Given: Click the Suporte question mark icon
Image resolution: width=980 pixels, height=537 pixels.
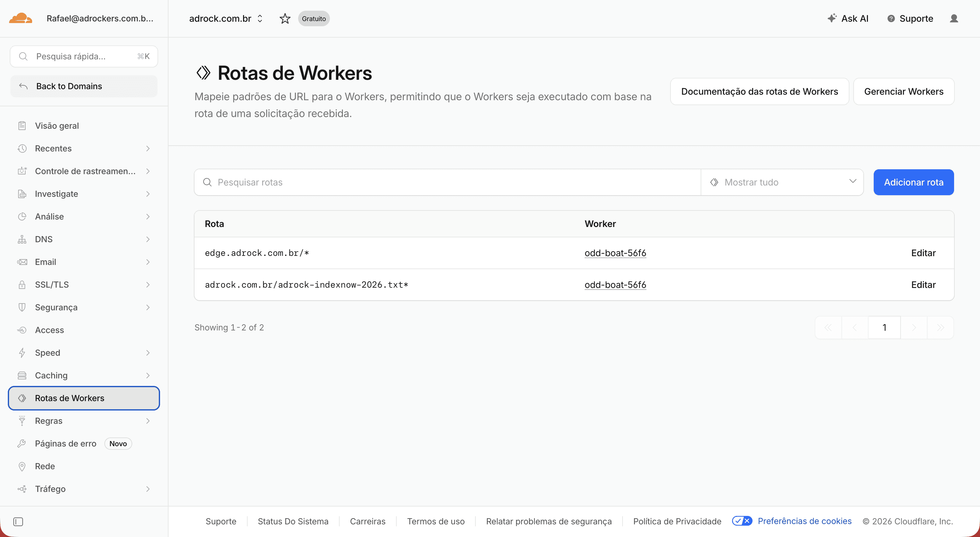Looking at the screenshot, I should 891,18.
